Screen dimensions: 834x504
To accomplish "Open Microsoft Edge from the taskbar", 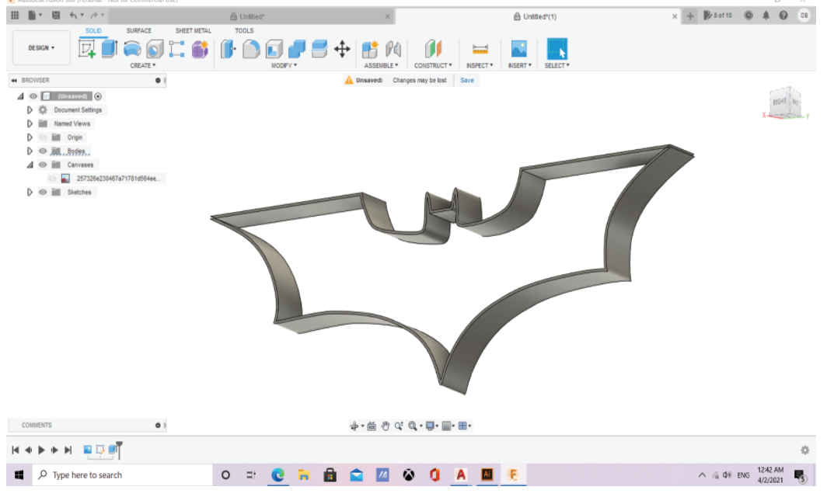I will pyautogui.click(x=277, y=475).
